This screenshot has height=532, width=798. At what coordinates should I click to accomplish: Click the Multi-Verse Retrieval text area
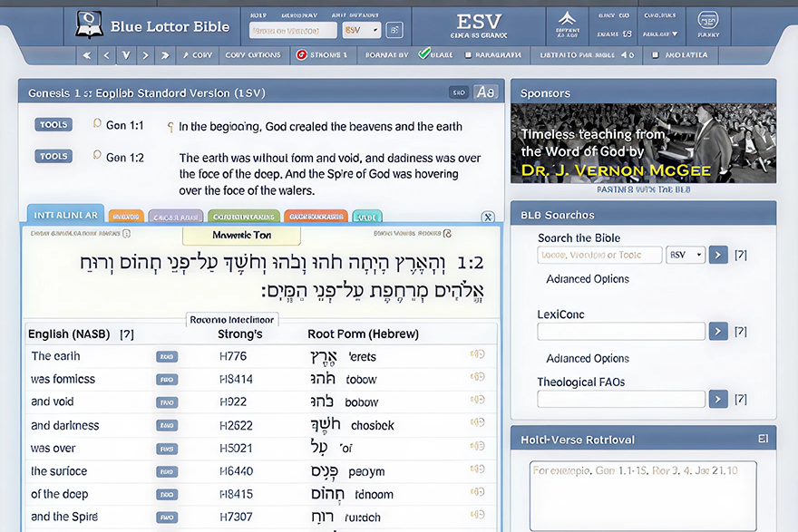coord(643,496)
